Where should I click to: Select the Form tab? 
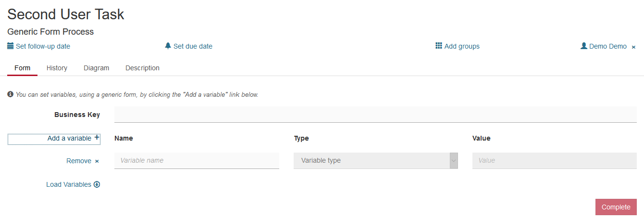pyautogui.click(x=22, y=68)
